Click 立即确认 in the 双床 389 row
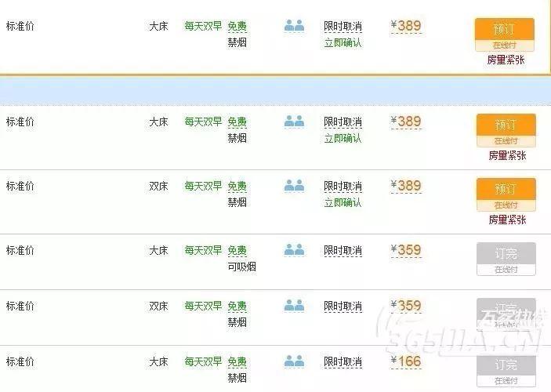 coord(343,202)
